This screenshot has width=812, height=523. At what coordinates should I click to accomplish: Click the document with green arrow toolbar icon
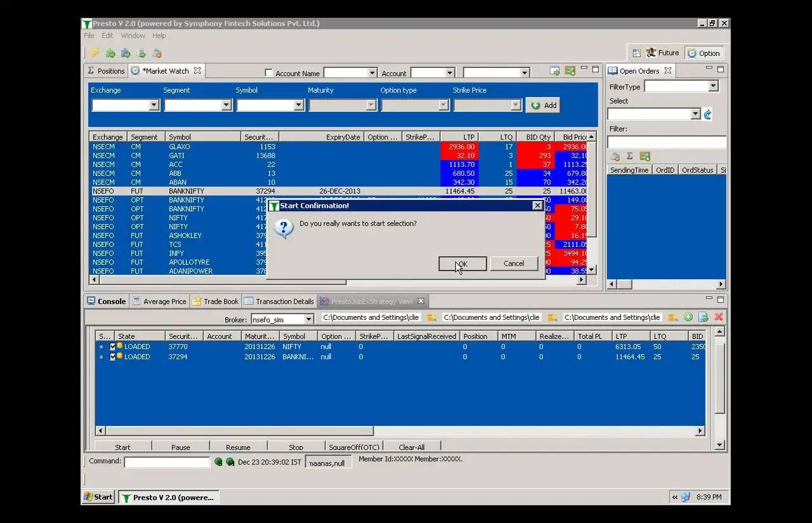141,53
